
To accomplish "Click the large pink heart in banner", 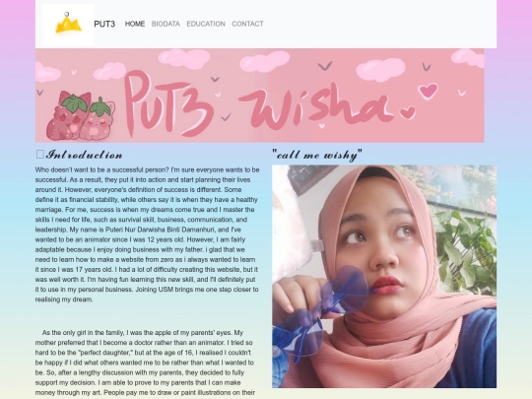I will pyautogui.click(x=428, y=91).
